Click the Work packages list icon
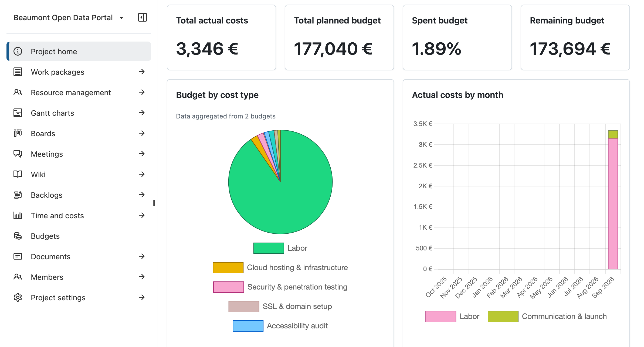Viewport: 644px width, 347px height. 18,72
